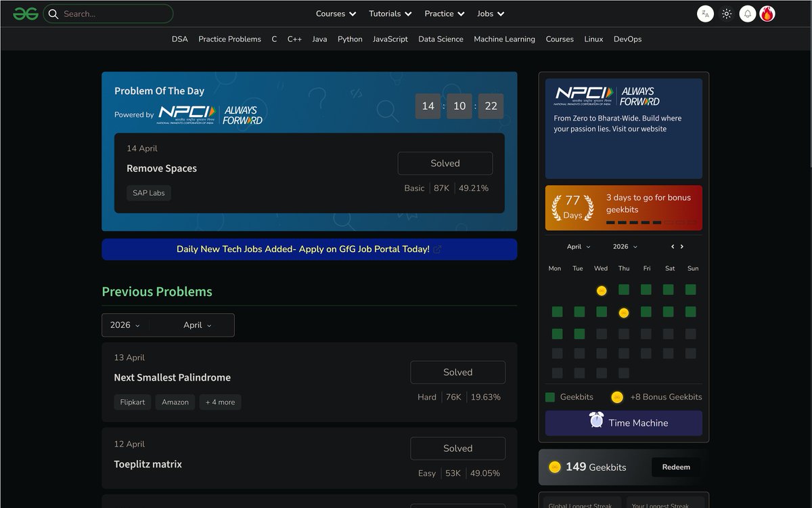The width and height of the screenshot is (812, 508).
Task: Open the Remove Spaces problem title
Action: tap(162, 169)
